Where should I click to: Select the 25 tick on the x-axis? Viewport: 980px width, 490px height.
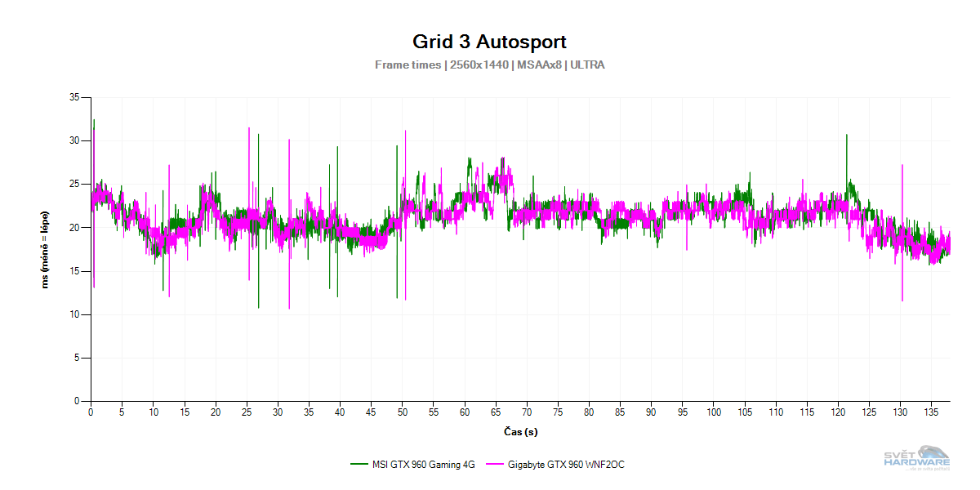point(247,413)
